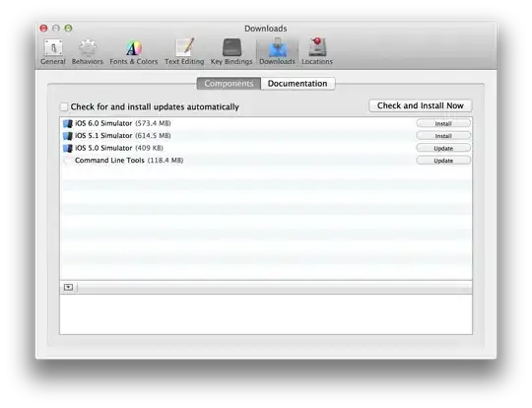Click Check and Install Now button
The width and height of the screenshot is (532, 408).
[x=420, y=105]
